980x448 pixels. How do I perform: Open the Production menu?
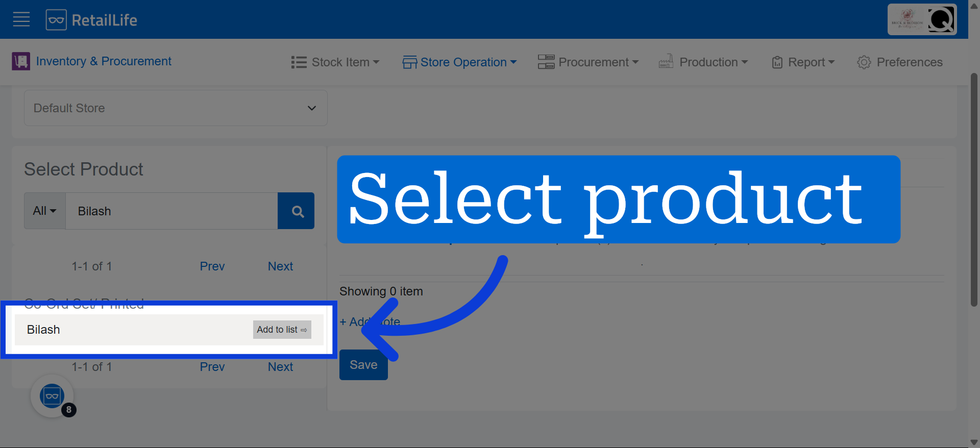(x=703, y=62)
